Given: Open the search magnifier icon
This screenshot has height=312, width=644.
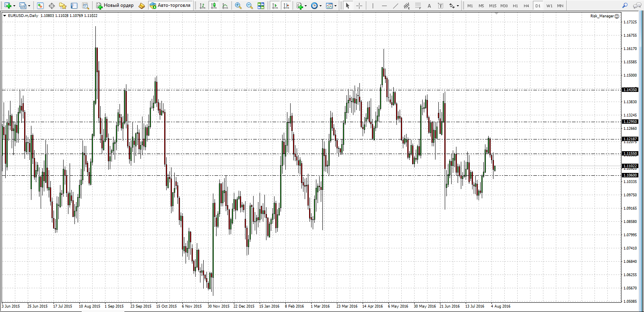Looking at the screenshot, I should [x=625, y=6].
